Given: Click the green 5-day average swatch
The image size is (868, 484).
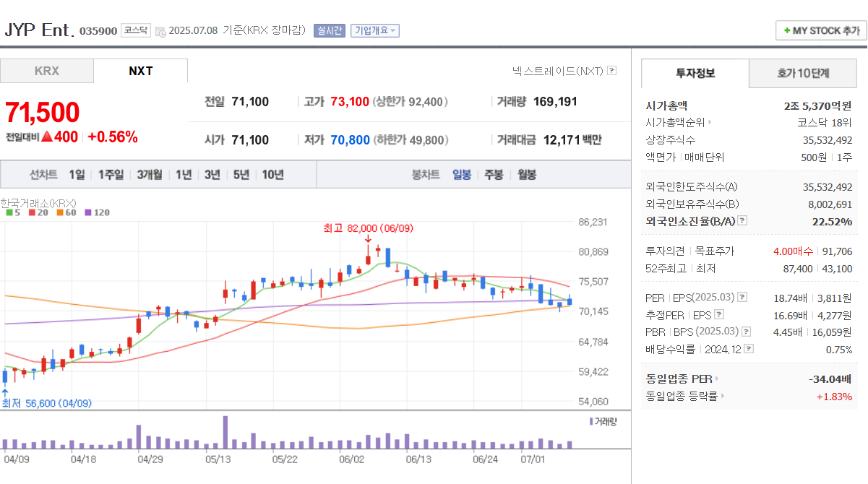Looking at the screenshot, I should 9,212.
